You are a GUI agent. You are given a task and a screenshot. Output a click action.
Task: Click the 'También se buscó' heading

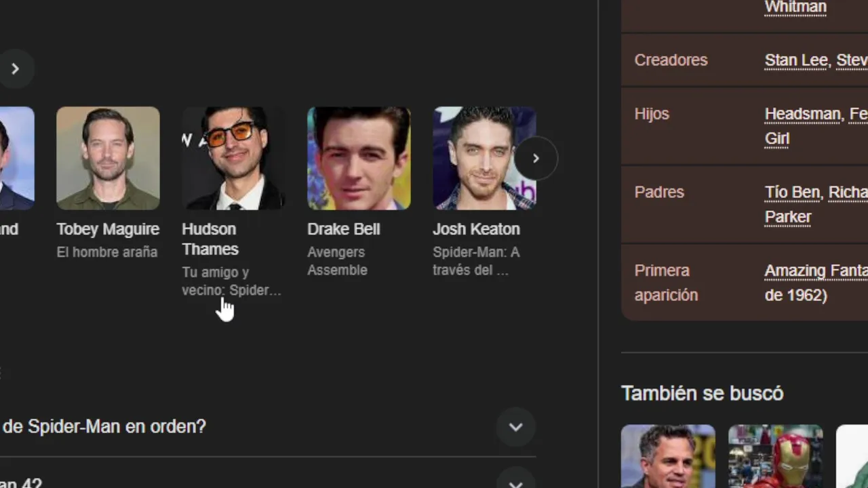click(702, 393)
